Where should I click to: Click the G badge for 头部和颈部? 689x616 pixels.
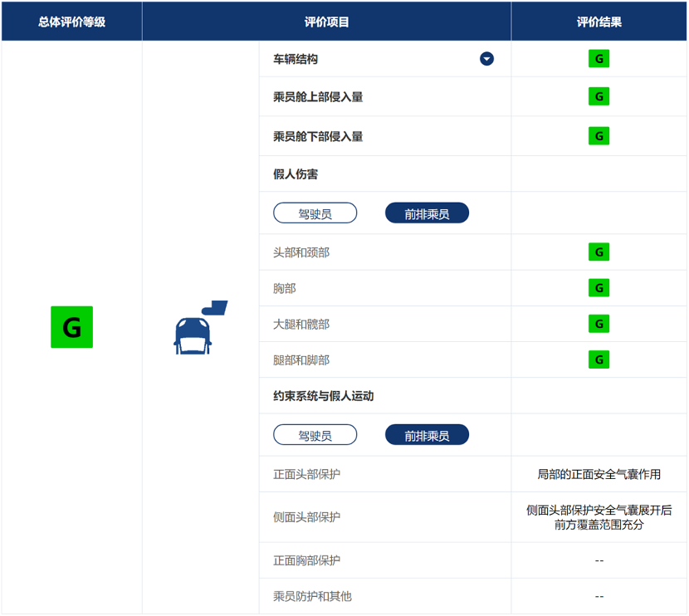tap(599, 252)
